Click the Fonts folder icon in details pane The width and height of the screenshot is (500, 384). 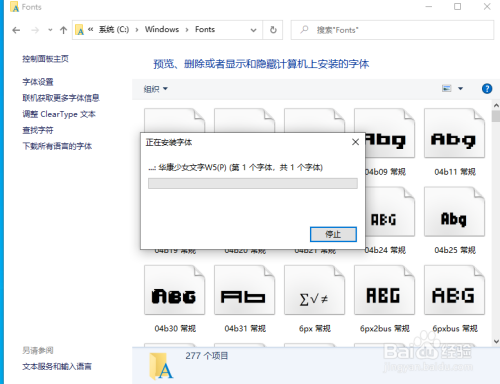click(161, 366)
